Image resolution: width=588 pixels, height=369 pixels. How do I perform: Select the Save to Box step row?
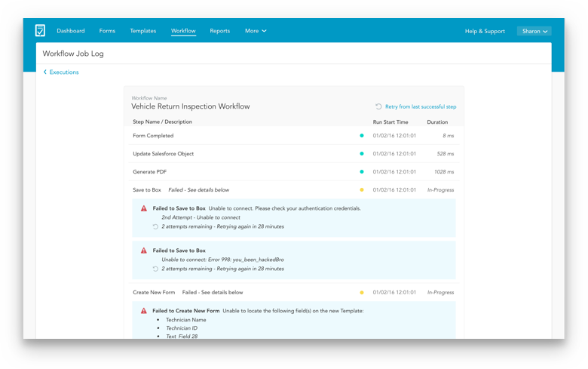coord(294,189)
